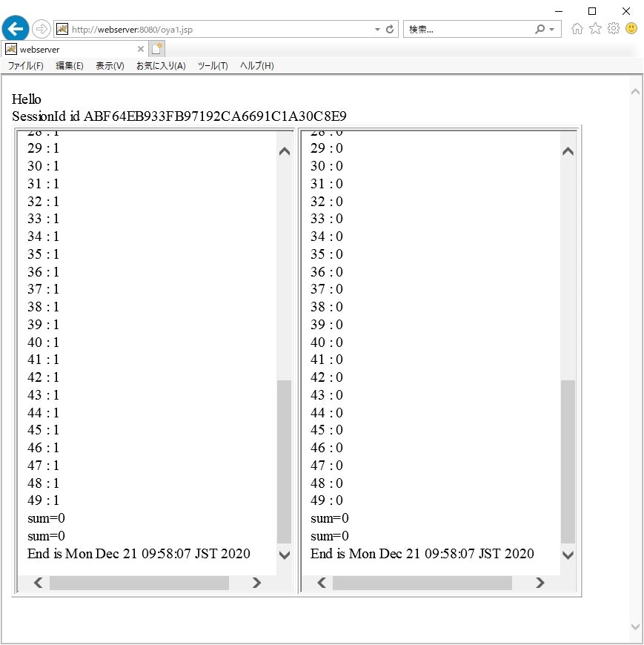Maximize the browser window
Viewport: 644px width, 645px height.
[592, 11]
